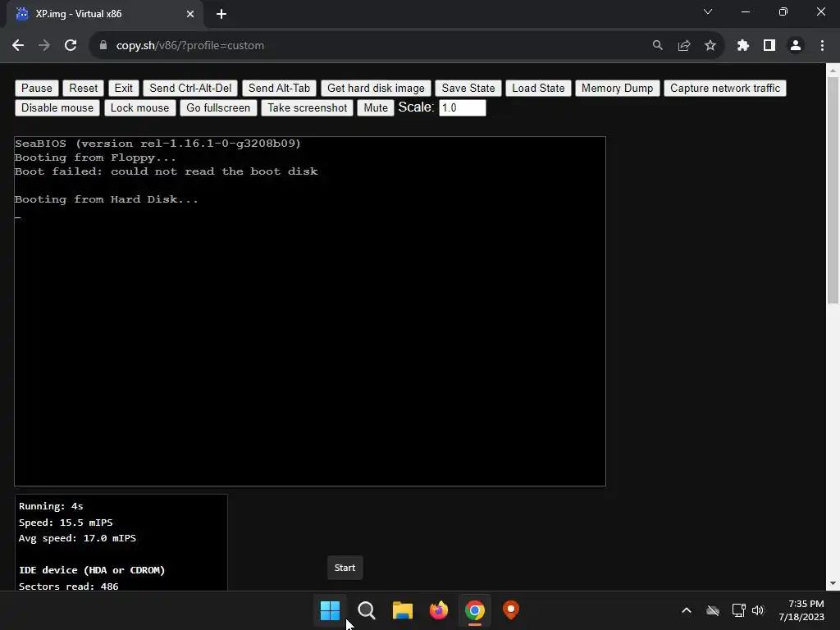The height and width of the screenshot is (630, 840).
Task: Mute the emulator sound
Action: pyautogui.click(x=376, y=107)
